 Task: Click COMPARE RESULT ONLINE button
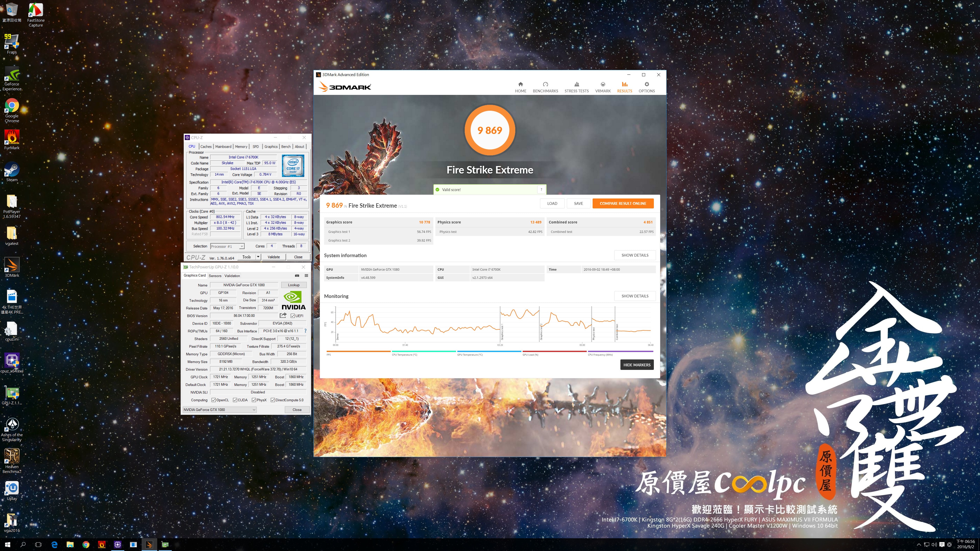pos(623,204)
